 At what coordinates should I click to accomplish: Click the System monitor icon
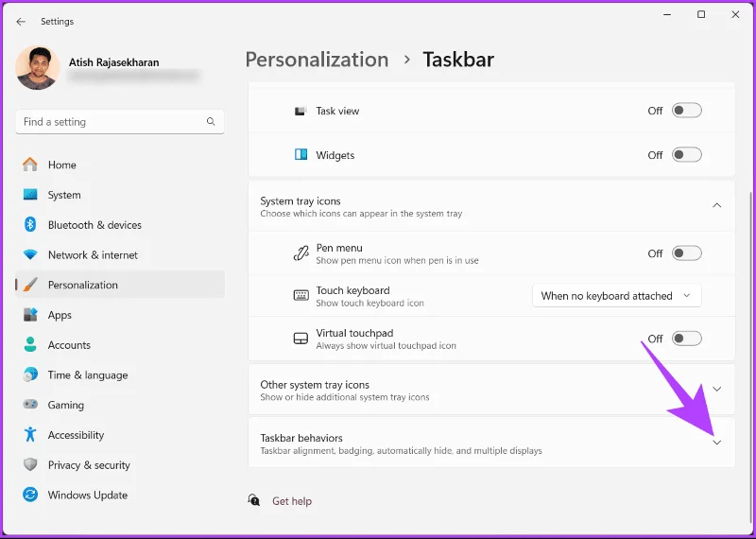(30, 195)
